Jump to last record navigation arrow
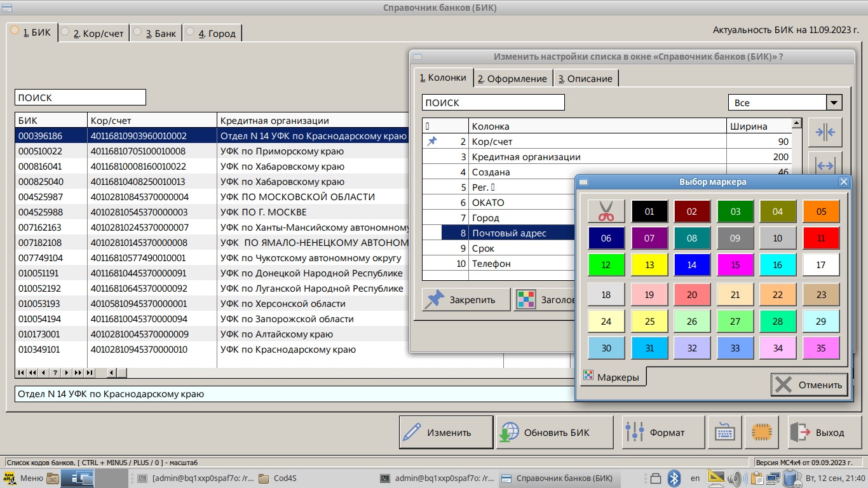Image resolution: width=868 pixels, height=488 pixels. pyautogui.click(x=89, y=373)
